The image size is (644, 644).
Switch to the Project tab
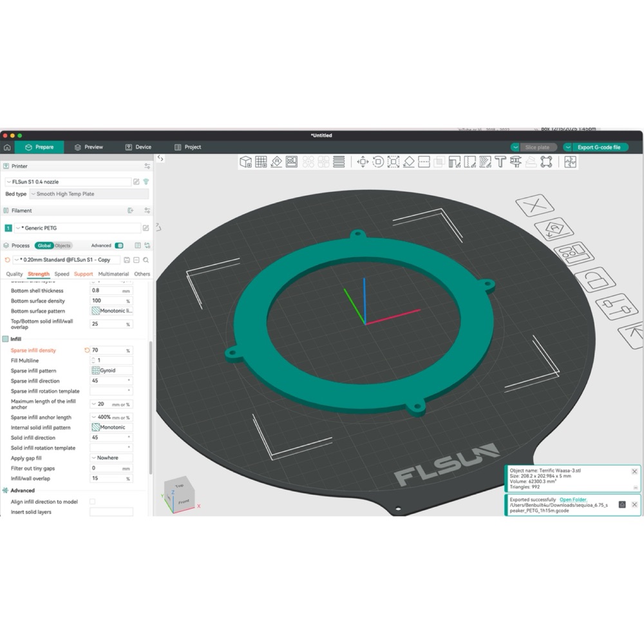[187, 147]
